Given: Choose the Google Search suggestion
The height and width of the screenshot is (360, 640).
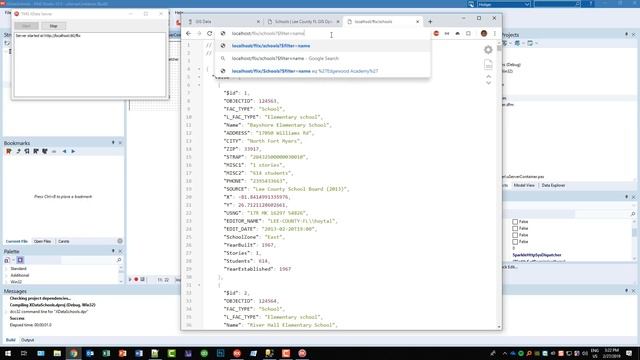Looking at the screenshot, I should tap(322, 58).
